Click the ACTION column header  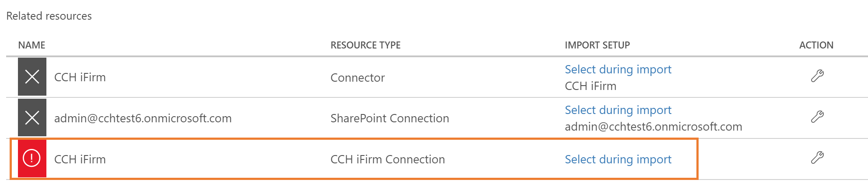tap(816, 45)
